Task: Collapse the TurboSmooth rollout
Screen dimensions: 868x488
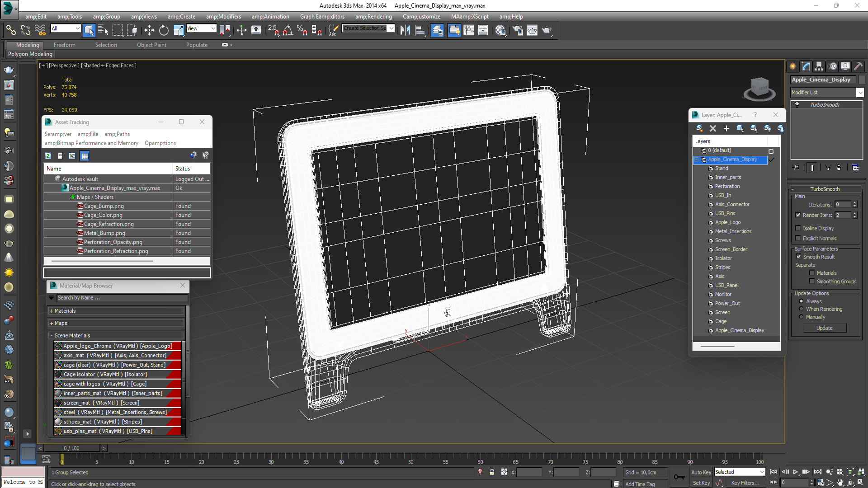Action: (x=825, y=189)
